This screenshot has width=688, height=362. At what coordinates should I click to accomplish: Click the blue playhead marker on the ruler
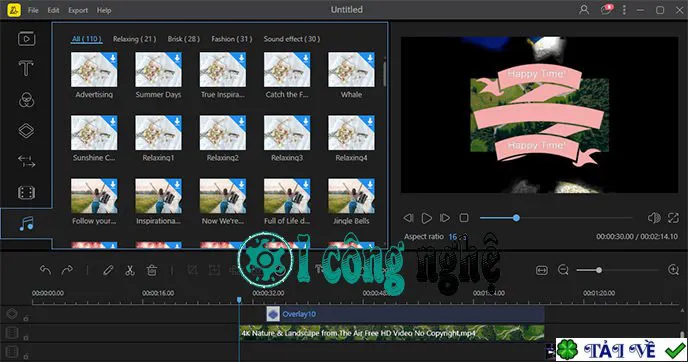[239, 300]
